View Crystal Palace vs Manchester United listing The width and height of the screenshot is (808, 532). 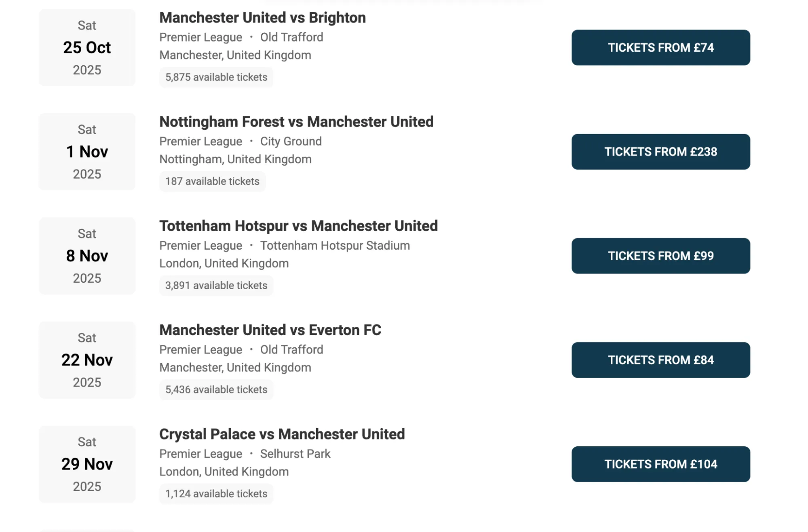(x=282, y=434)
